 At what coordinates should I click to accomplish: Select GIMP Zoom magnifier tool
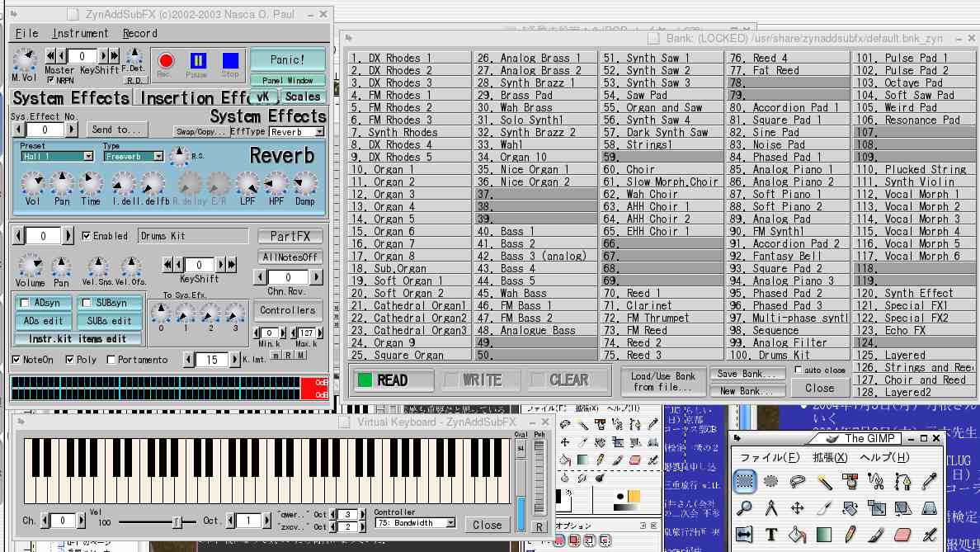point(744,508)
